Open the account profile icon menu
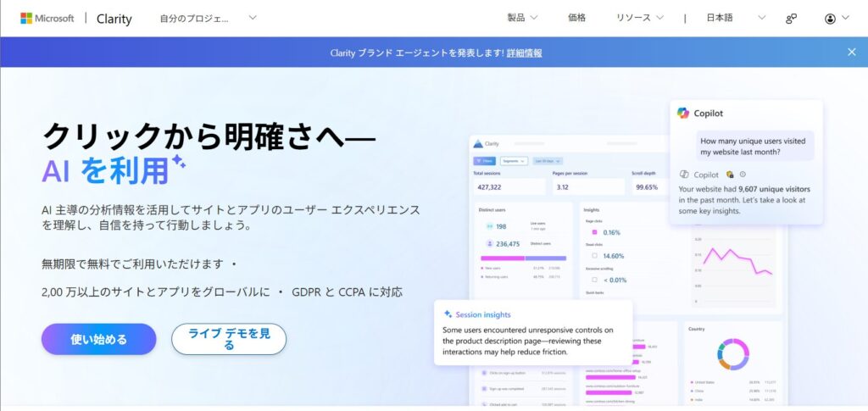 830,19
